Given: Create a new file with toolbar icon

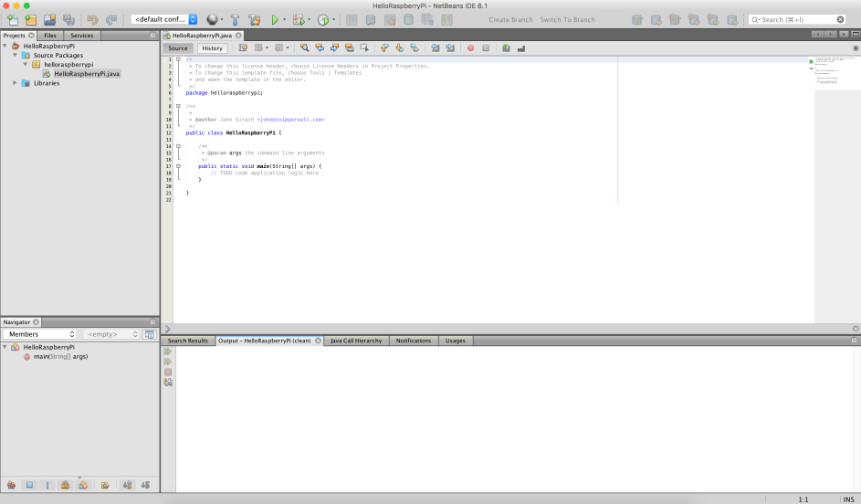Looking at the screenshot, I should pos(12,20).
